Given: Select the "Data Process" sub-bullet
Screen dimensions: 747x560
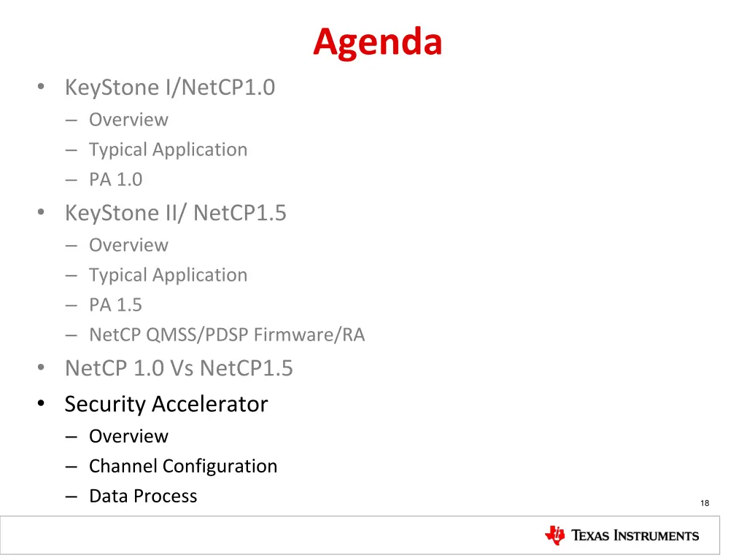Looking at the screenshot, I should (143, 496).
